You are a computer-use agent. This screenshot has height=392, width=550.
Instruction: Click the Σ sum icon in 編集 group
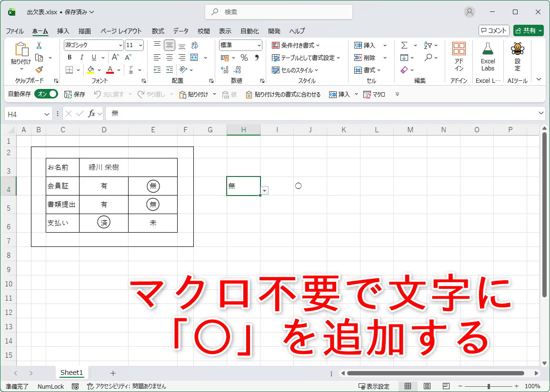click(404, 45)
